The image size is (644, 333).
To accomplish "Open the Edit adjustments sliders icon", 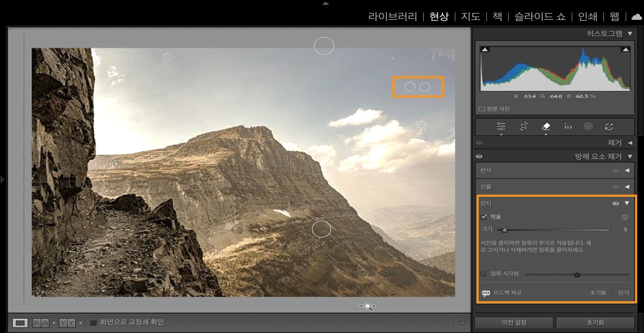I will [501, 126].
